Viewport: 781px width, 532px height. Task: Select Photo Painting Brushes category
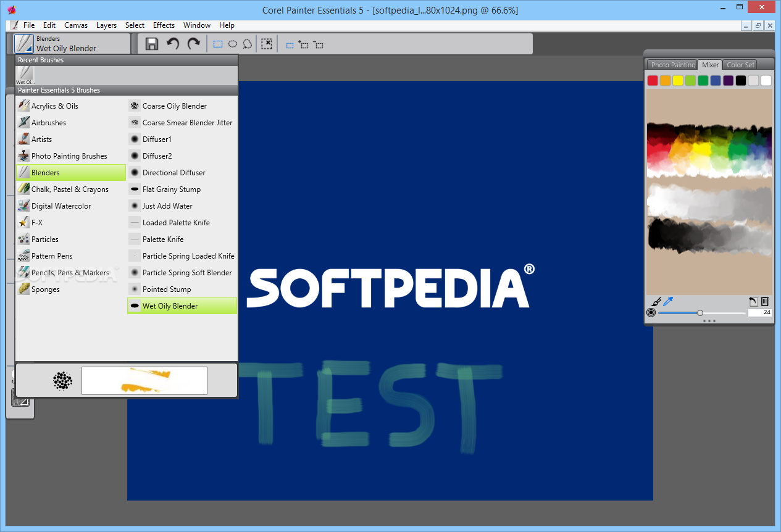click(70, 156)
